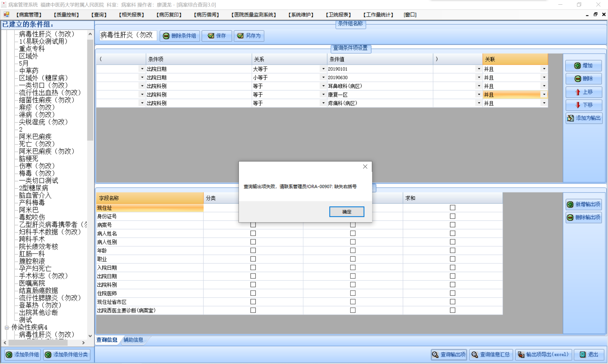608x364 pixels.
Task: Click the 下移 red down-arrow icon
Action: 578,105
